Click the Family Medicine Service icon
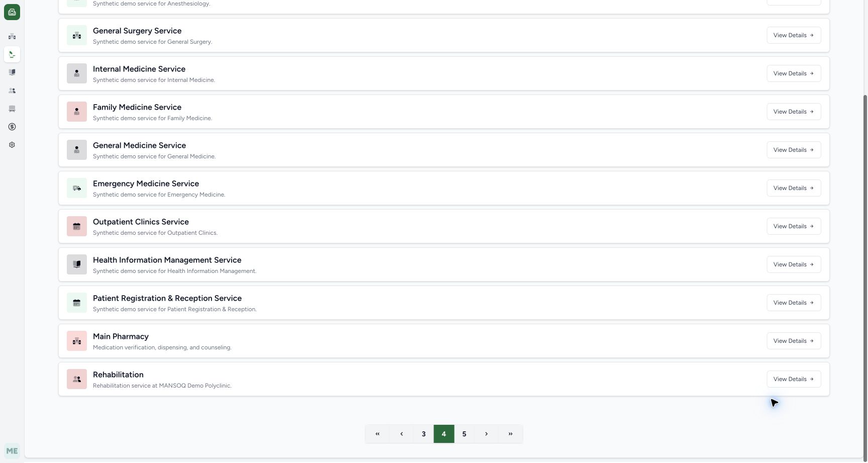This screenshot has width=868, height=463. point(77,112)
